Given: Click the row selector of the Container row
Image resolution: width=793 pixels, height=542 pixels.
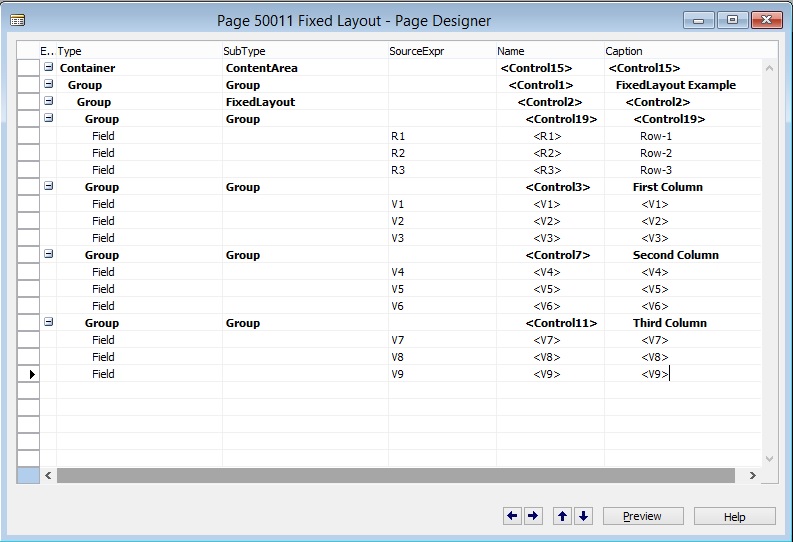Looking at the screenshot, I should [x=28, y=68].
